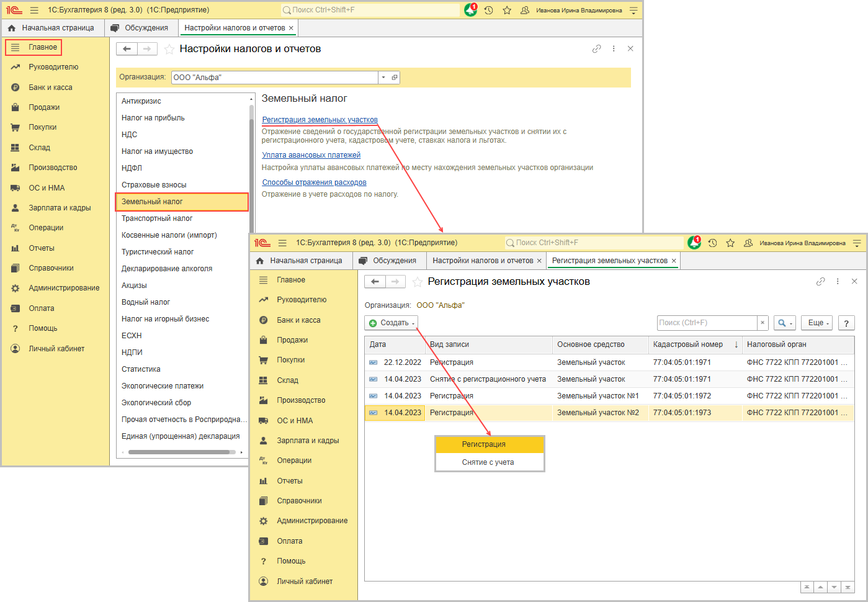Screen dimensions: 868x602
Task: Open Банк и касса in back window sidebar
Action: point(50,88)
